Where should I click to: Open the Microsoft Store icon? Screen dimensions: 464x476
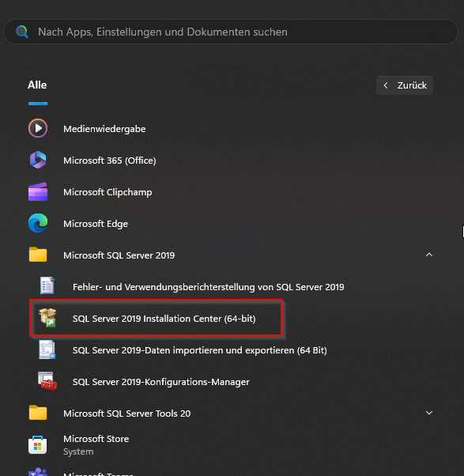[x=38, y=444]
